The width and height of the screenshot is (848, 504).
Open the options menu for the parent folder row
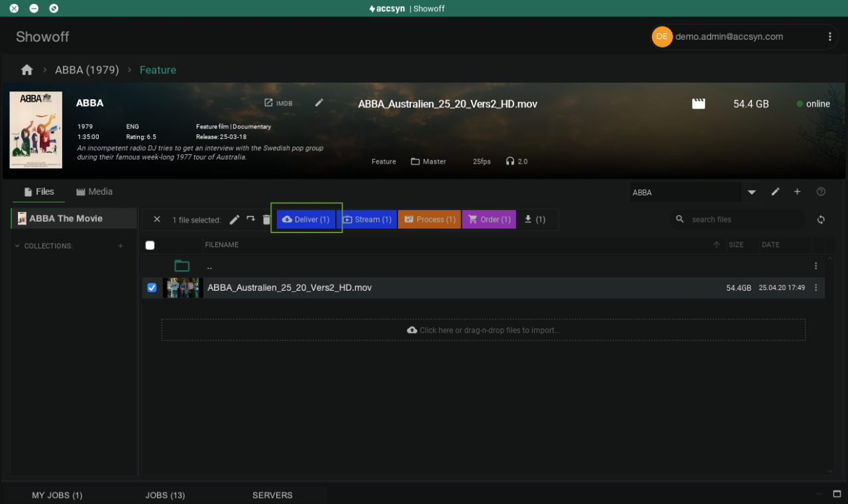[x=816, y=266]
